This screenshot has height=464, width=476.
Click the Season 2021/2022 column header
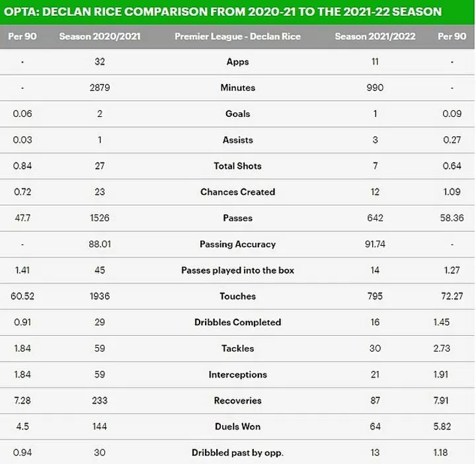coord(375,36)
